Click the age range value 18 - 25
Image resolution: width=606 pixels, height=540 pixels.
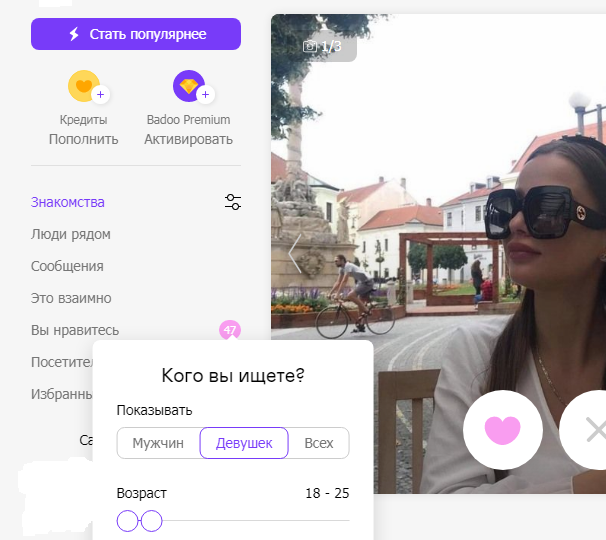[327, 493]
